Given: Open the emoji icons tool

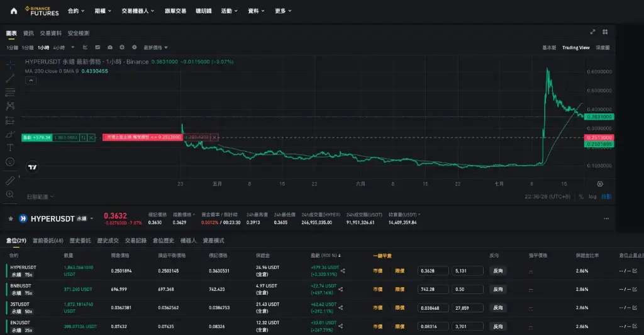Looking at the screenshot, I should coord(10,162).
